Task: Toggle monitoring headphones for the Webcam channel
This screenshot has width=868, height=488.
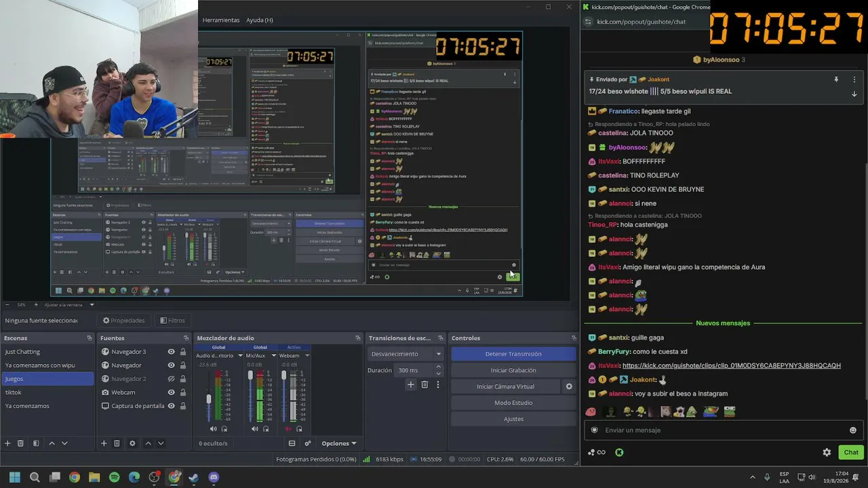Action: [x=299, y=428]
